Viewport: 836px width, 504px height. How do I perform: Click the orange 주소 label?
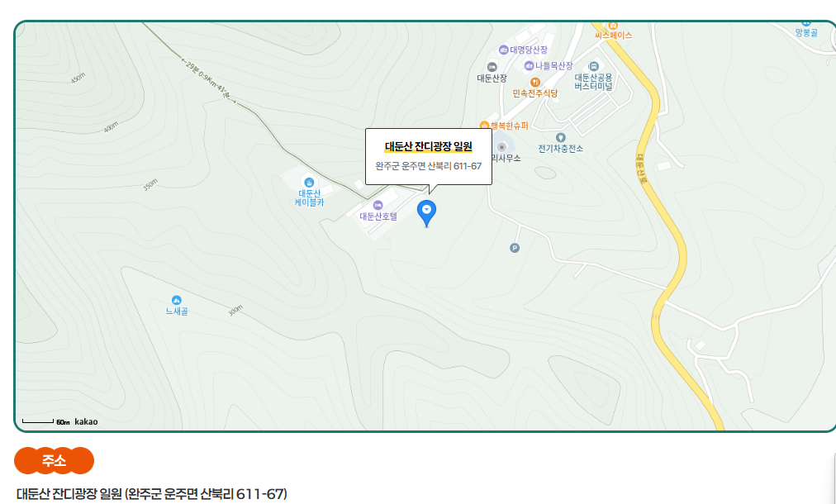point(54,461)
